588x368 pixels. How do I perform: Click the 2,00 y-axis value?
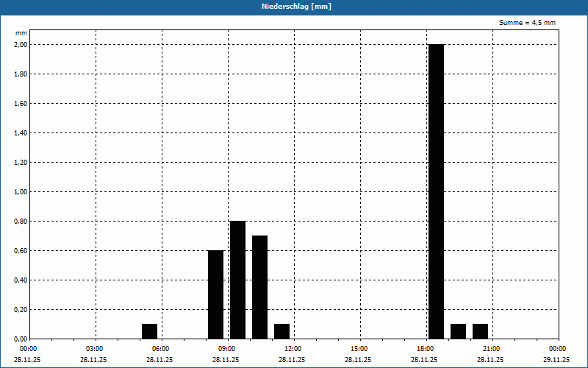[21, 45]
